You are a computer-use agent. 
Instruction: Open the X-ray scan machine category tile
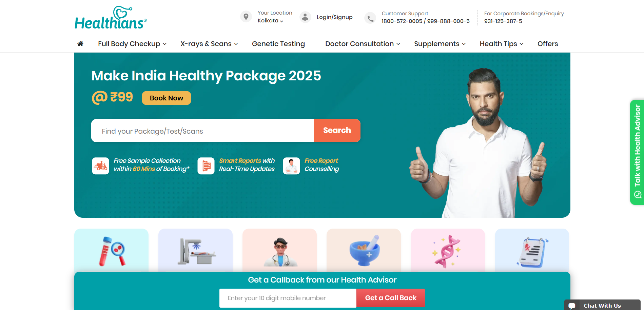tap(196, 250)
